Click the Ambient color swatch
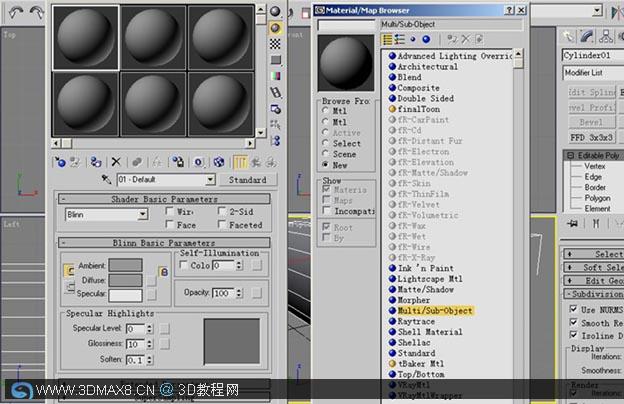The height and width of the screenshot is (404, 624). tap(125, 265)
